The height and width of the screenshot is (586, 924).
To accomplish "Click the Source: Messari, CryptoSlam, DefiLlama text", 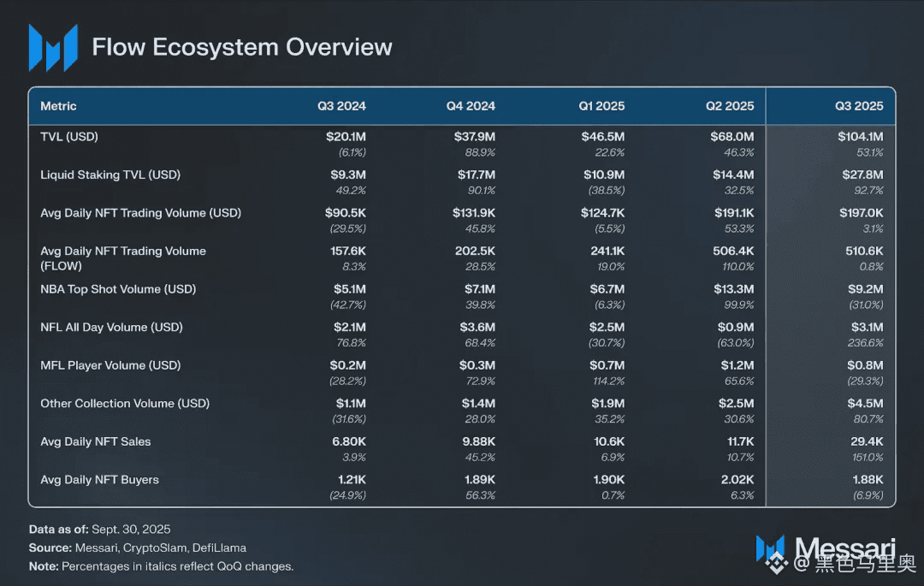I will click(137, 548).
